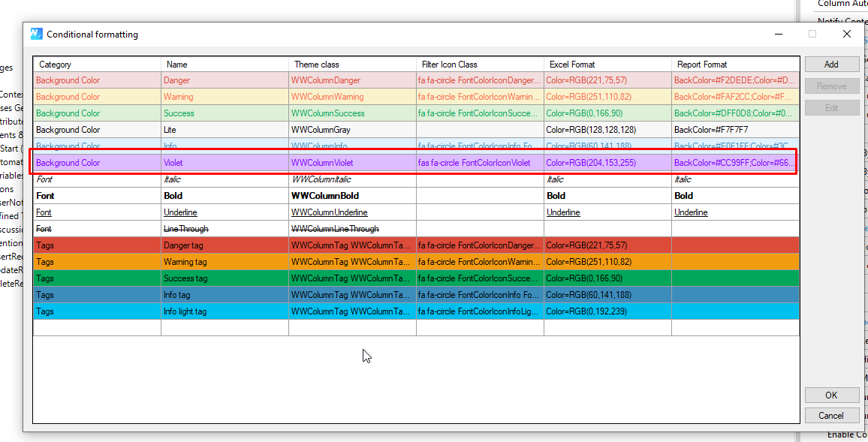The image size is (868, 442).
Task: Click the BackColor=#CC99FF Report Format cell
Action: [x=736, y=163]
